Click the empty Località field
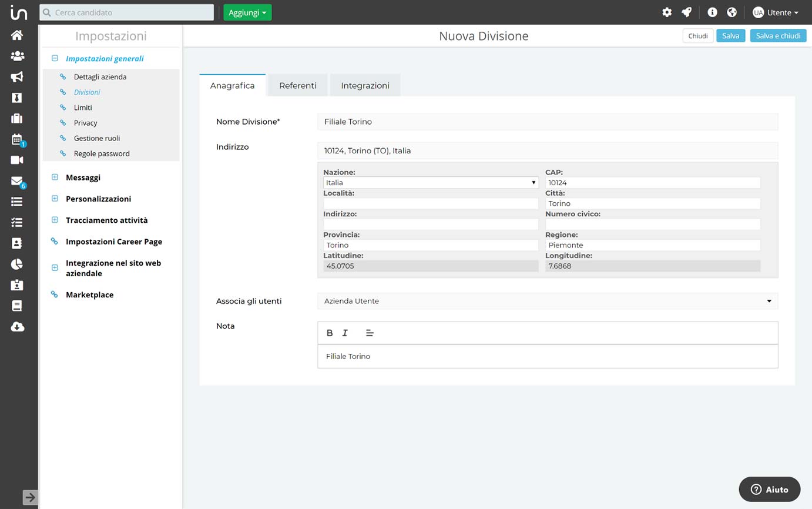This screenshot has width=812, height=509. click(x=431, y=203)
